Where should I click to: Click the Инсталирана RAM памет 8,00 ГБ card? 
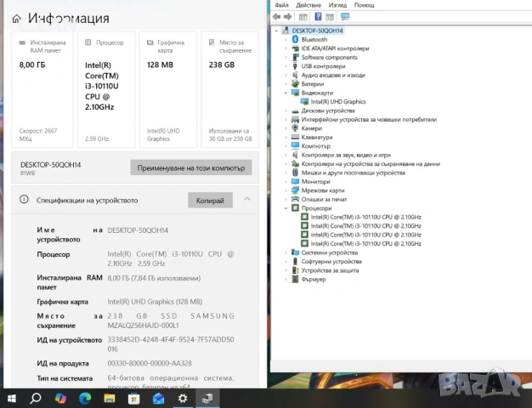[42, 89]
